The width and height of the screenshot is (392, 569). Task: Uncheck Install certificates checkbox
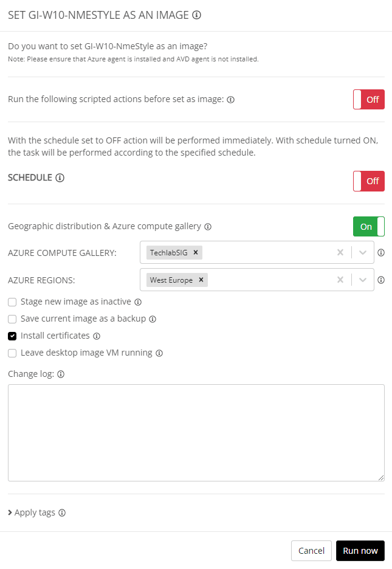pos(12,336)
